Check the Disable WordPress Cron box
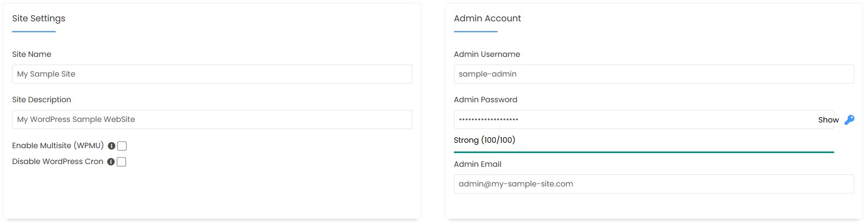 click(121, 162)
